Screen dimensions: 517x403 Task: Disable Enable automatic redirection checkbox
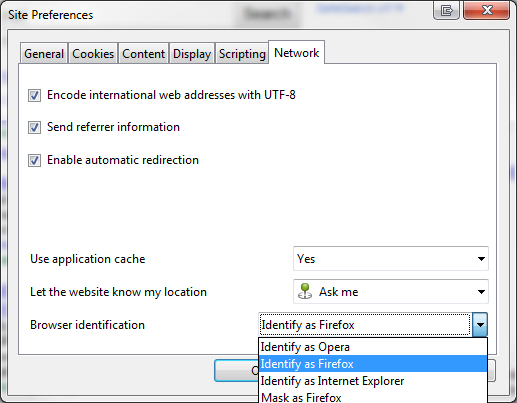(34, 160)
